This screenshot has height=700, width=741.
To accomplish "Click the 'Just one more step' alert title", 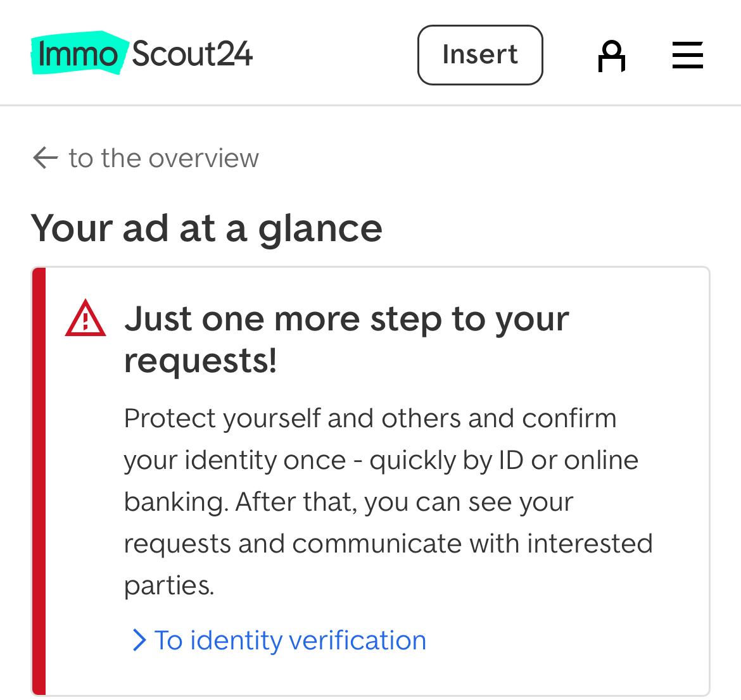I will (x=346, y=318).
